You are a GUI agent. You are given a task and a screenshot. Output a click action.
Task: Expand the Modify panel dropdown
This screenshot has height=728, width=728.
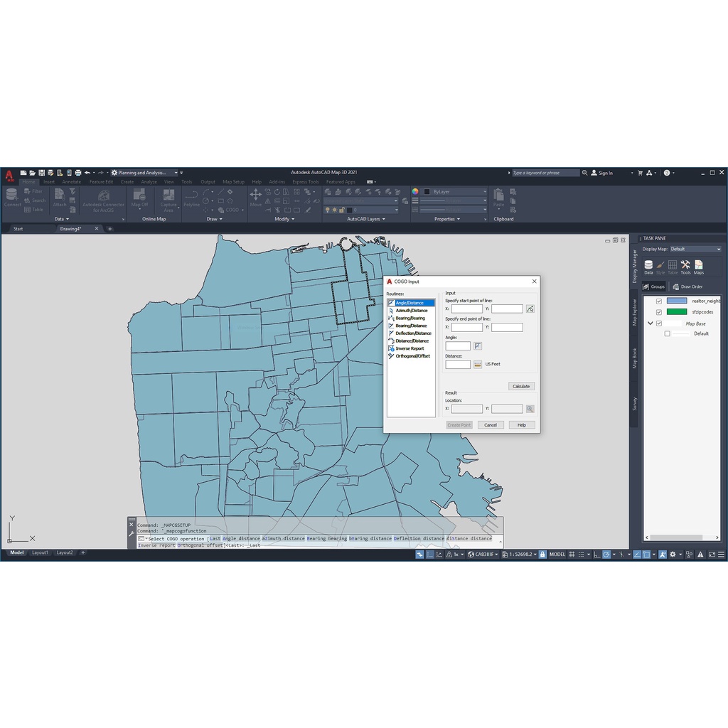pos(284,219)
